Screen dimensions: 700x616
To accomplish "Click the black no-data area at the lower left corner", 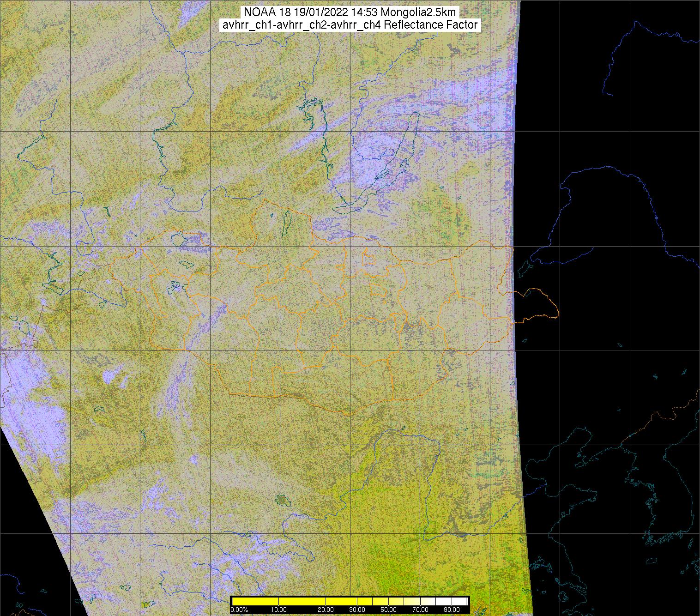I will (18, 531).
